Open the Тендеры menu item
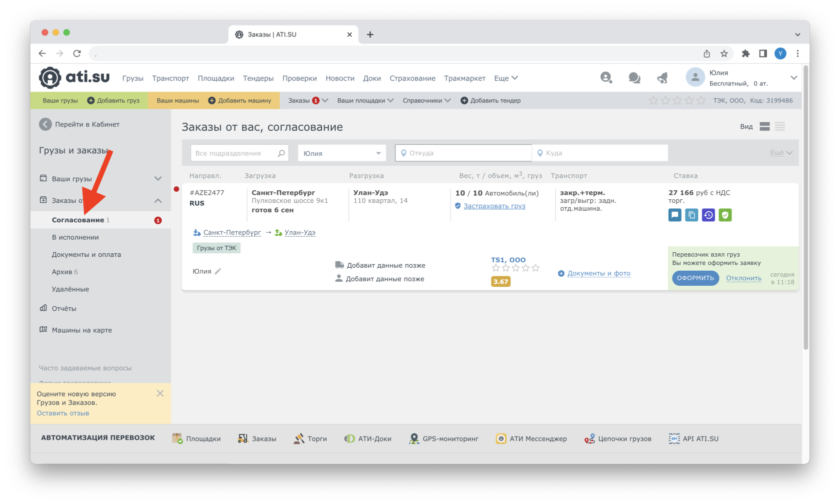Viewport: 840px width, 504px height. (x=258, y=78)
